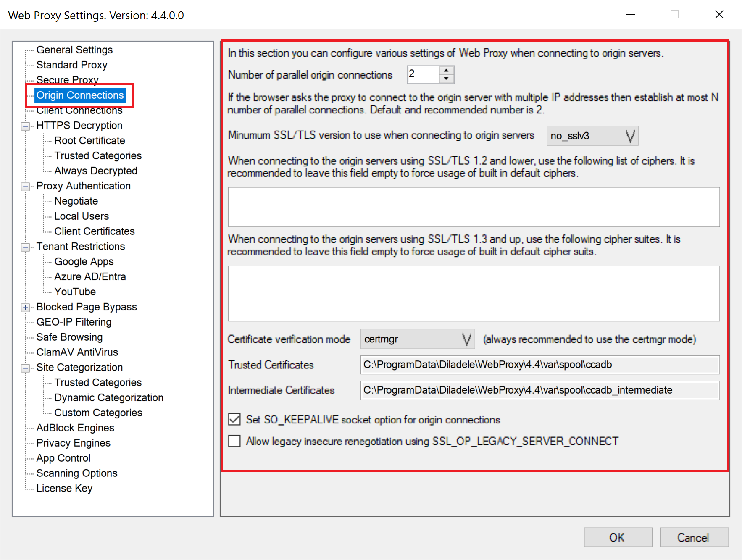Open App Control settings
The height and width of the screenshot is (560, 742).
[x=63, y=458]
